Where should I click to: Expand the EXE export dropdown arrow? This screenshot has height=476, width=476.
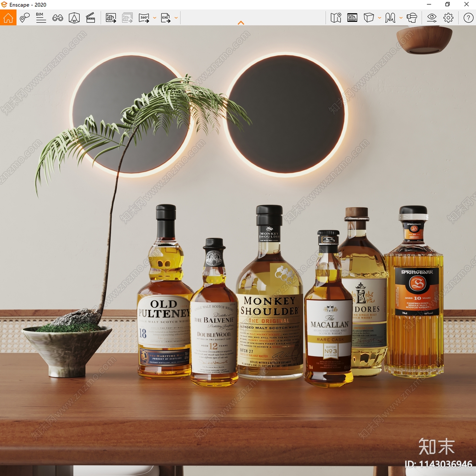[x=176, y=18]
